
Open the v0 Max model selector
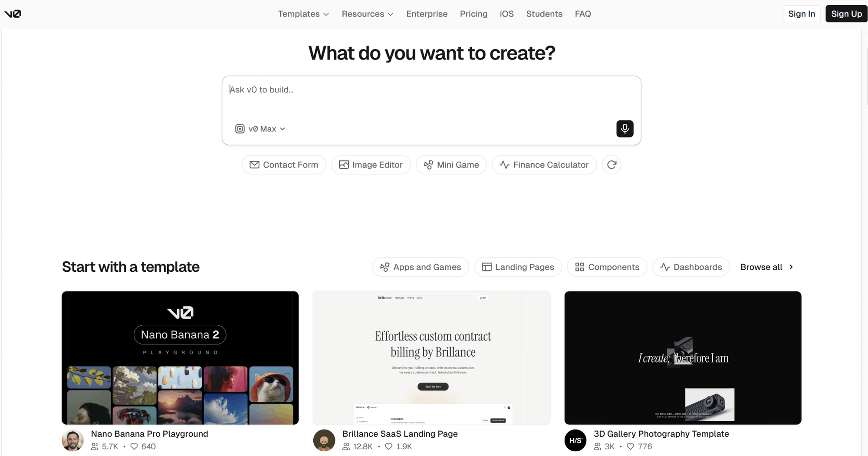tap(260, 129)
